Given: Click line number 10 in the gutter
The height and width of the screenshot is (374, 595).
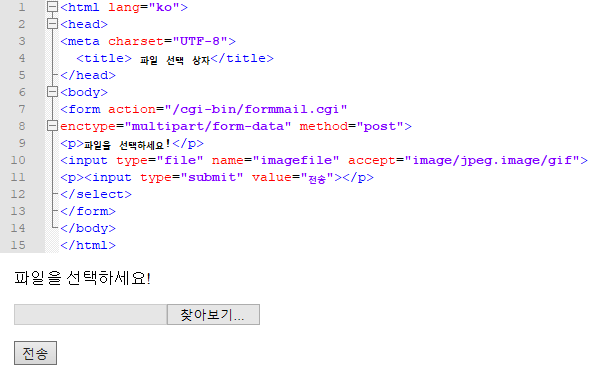Looking at the screenshot, I should coord(18,160).
